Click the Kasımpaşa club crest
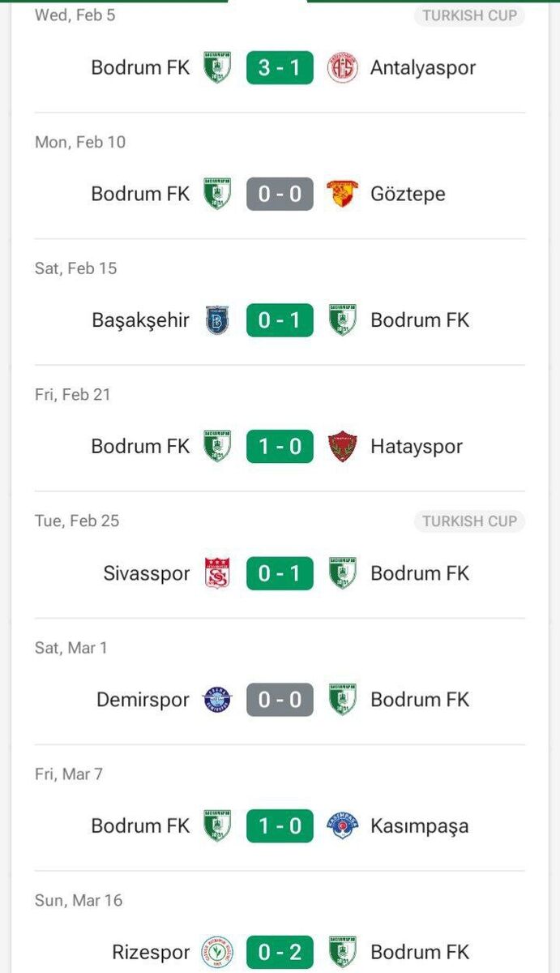The image size is (560, 973). [x=342, y=826]
